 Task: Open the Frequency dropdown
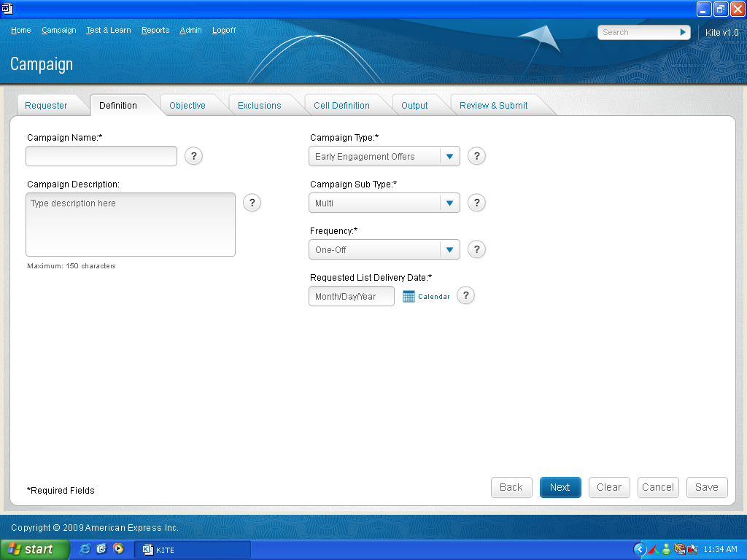[x=450, y=250]
